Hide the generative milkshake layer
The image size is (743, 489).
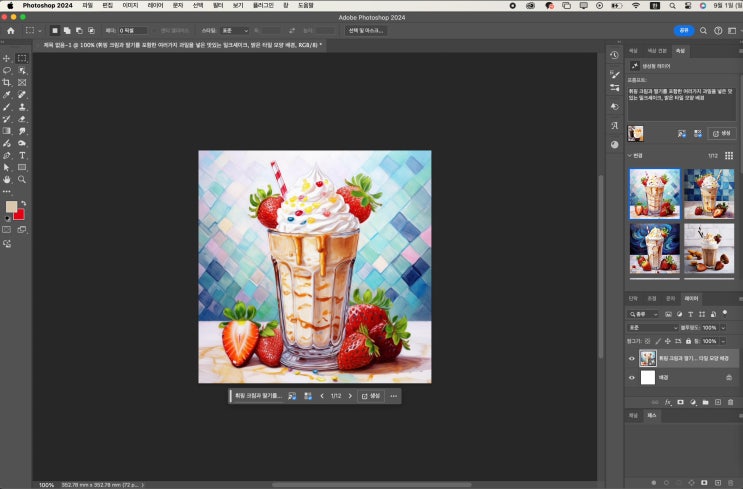click(x=631, y=358)
